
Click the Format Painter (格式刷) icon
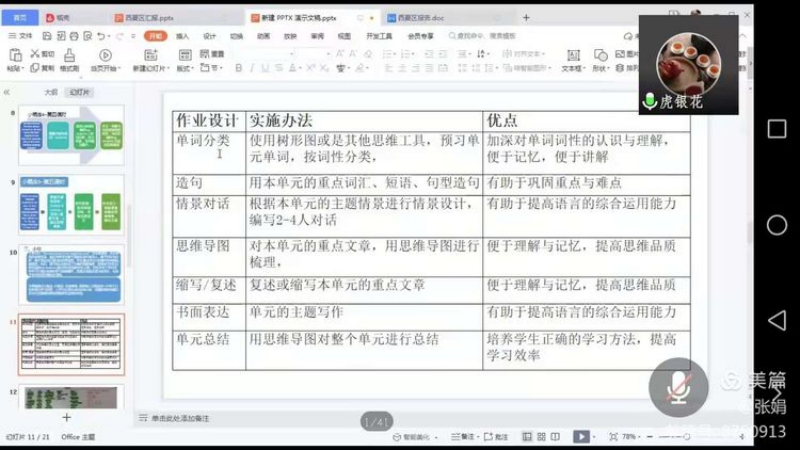(x=69, y=57)
